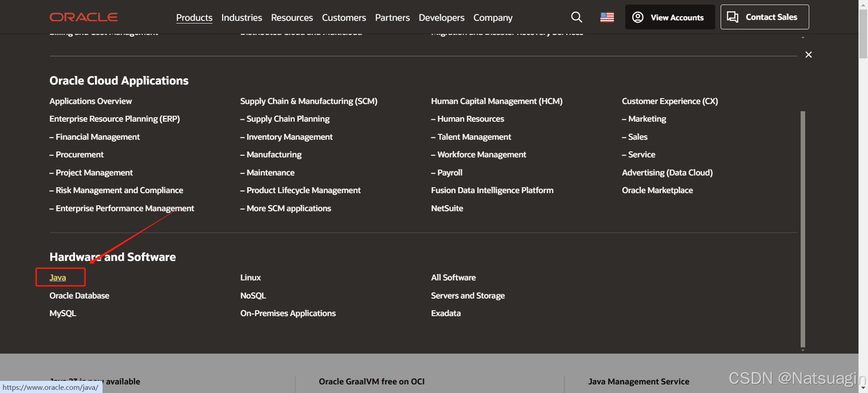Click the page scrollbar down arrow
868x393 pixels.
(863, 388)
